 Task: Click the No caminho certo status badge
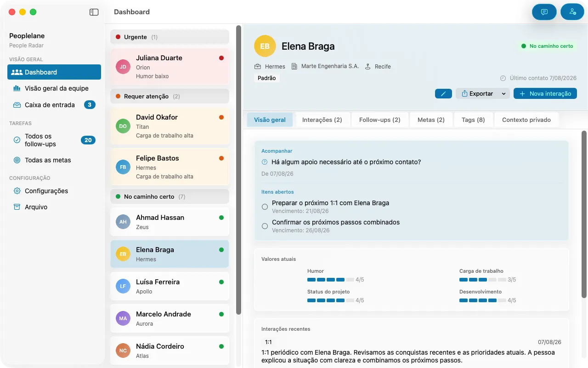(547, 46)
